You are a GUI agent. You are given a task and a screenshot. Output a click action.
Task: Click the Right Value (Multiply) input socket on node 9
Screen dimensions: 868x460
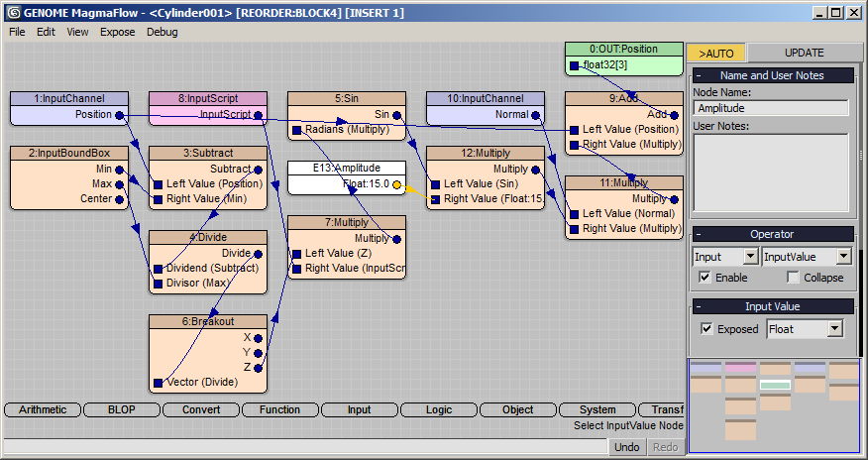[574, 145]
